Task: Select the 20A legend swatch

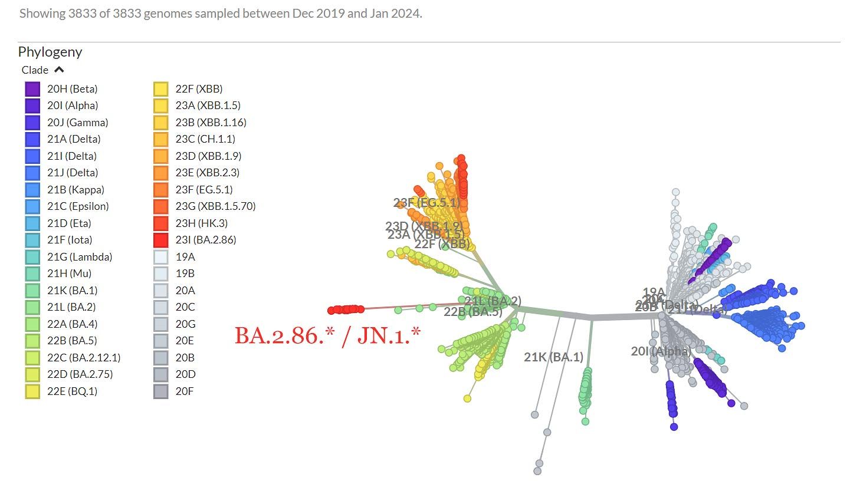Action: coord(161,291)
